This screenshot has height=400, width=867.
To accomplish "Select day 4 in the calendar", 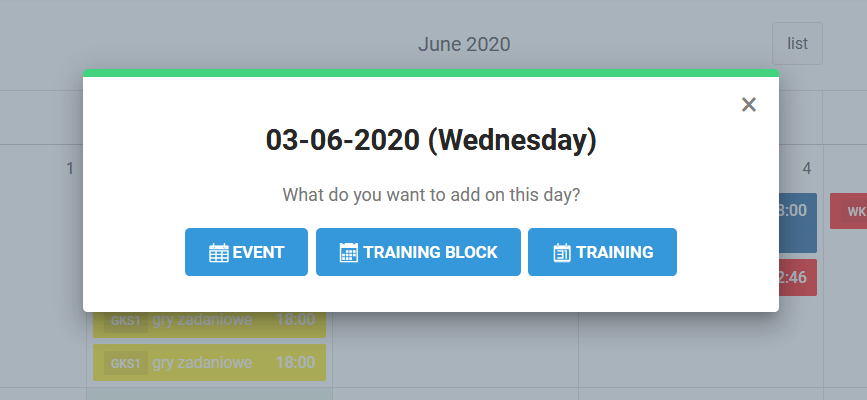I will click(806, 169).
